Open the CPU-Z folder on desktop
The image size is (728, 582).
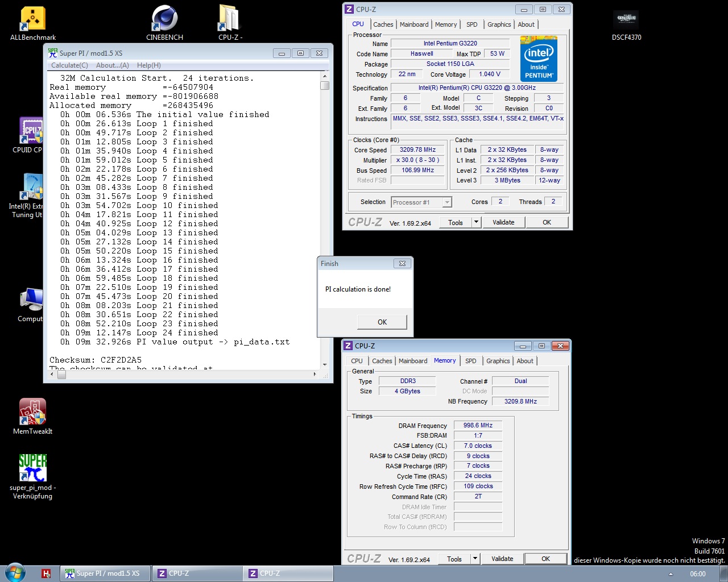coord(230,23)
